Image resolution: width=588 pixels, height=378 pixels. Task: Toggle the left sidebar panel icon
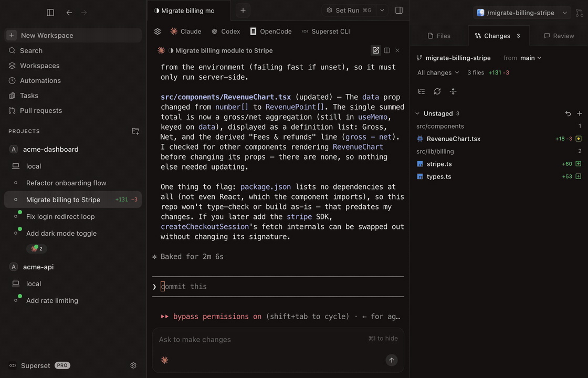(x=50, y=13)
